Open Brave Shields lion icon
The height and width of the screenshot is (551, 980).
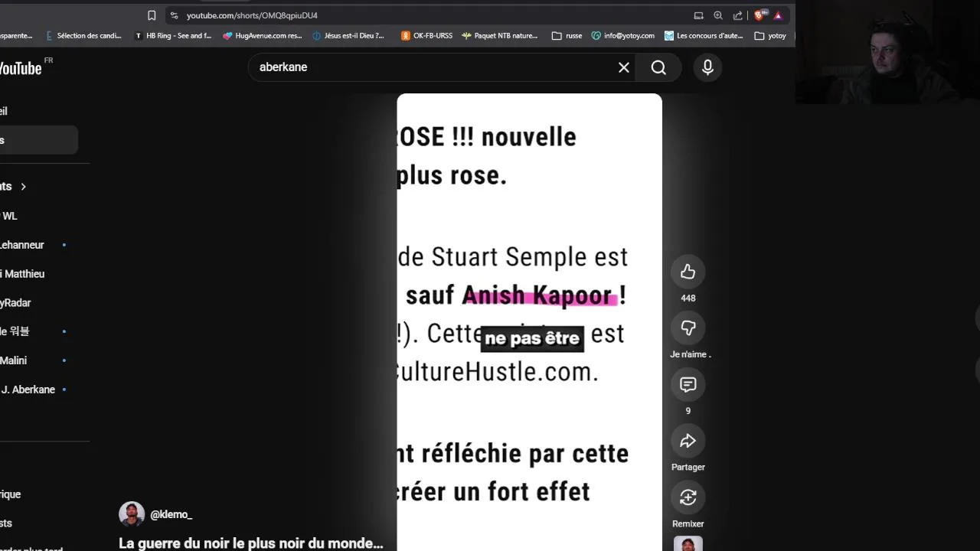pyautogui.click(x=759, y=15)
